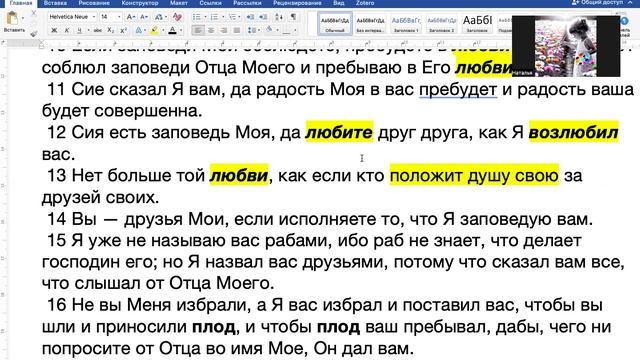Open the Вид ribbon tab
640x360 pixels.
pos(338,3)
